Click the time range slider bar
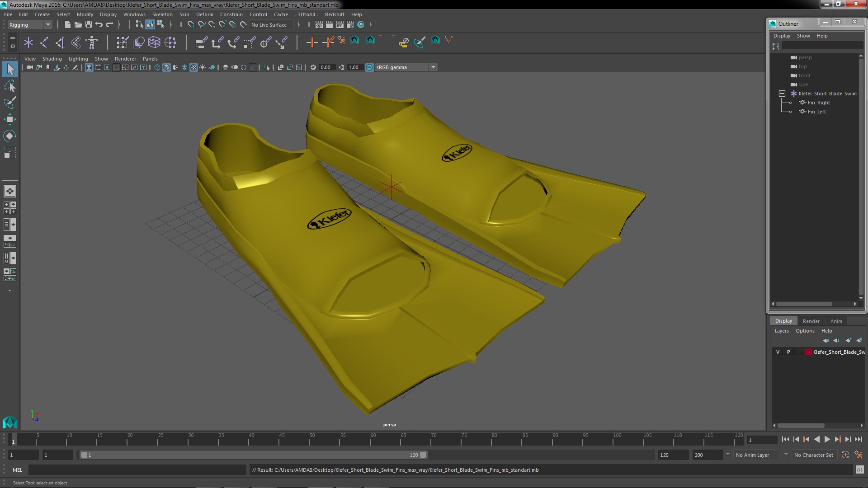Screen dimensions: 868x488 click(x=253, y=455)
